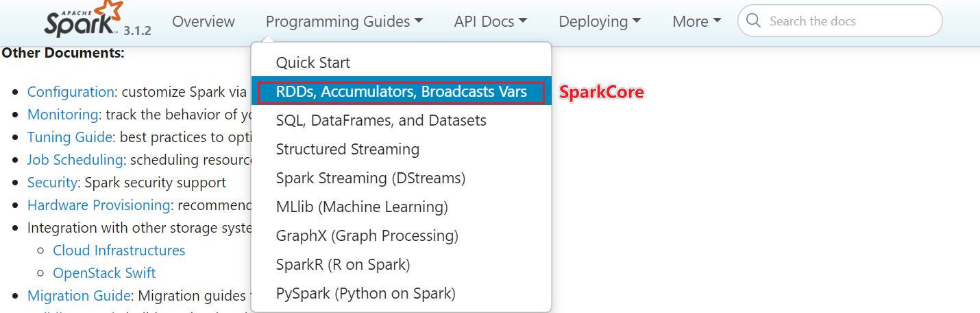Collapse the Programming Guides dropdown
This screenshot has width=980, height=313.
click(344, 21)
